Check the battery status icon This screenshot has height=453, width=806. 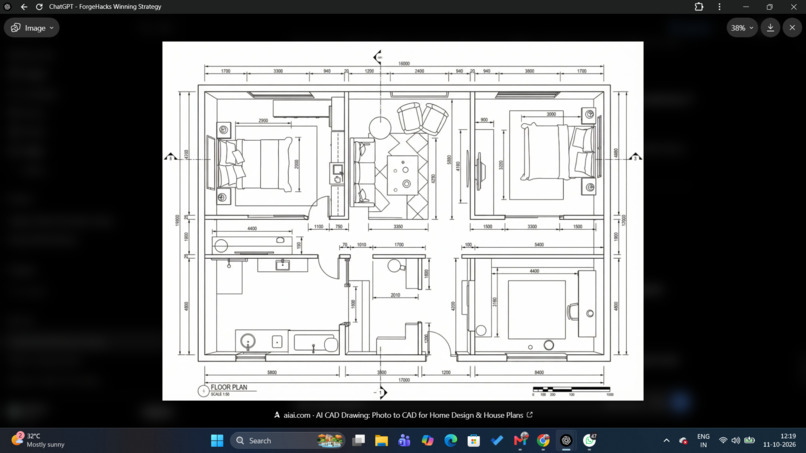pos(749,441)
